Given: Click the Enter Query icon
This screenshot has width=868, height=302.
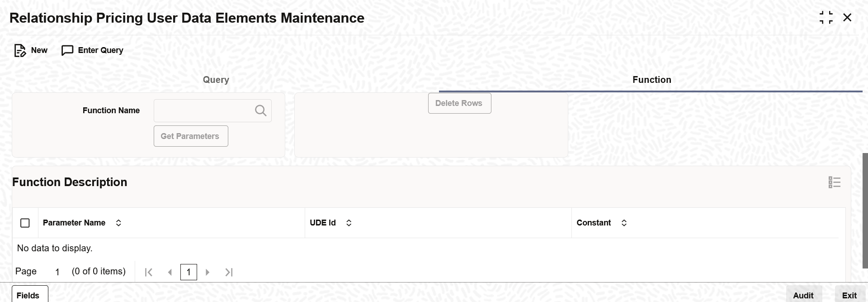Looking at the screenshot, I should (67, 50).
